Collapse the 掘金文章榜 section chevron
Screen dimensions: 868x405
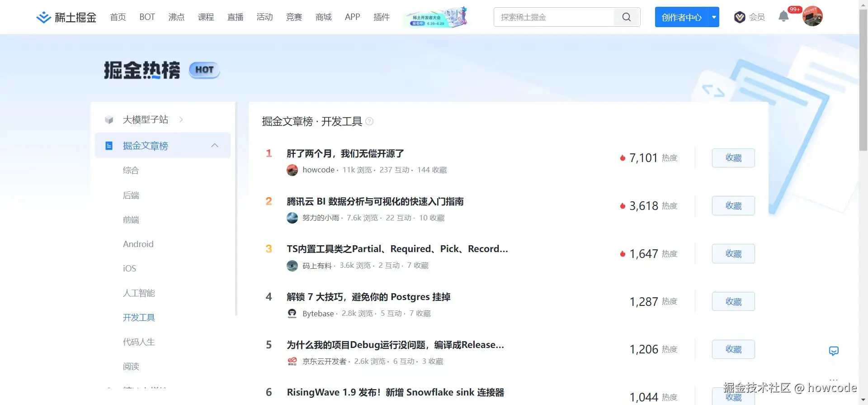[x=215, y=145]
